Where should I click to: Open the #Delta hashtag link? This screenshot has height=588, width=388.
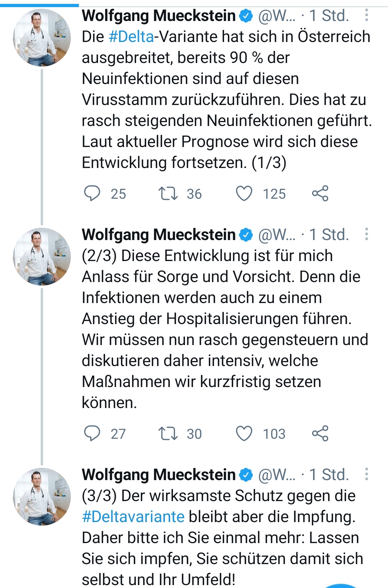click(131, 37)
